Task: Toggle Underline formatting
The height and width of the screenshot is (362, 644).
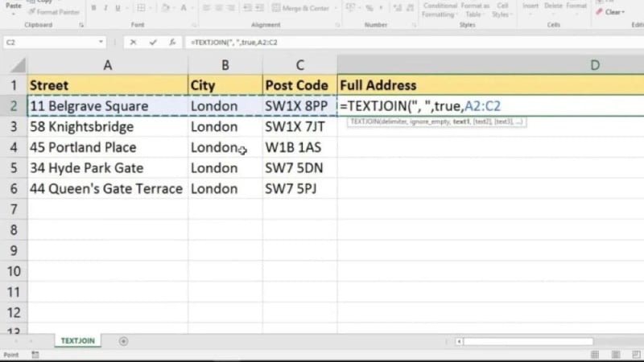Action: coord(118,9)
